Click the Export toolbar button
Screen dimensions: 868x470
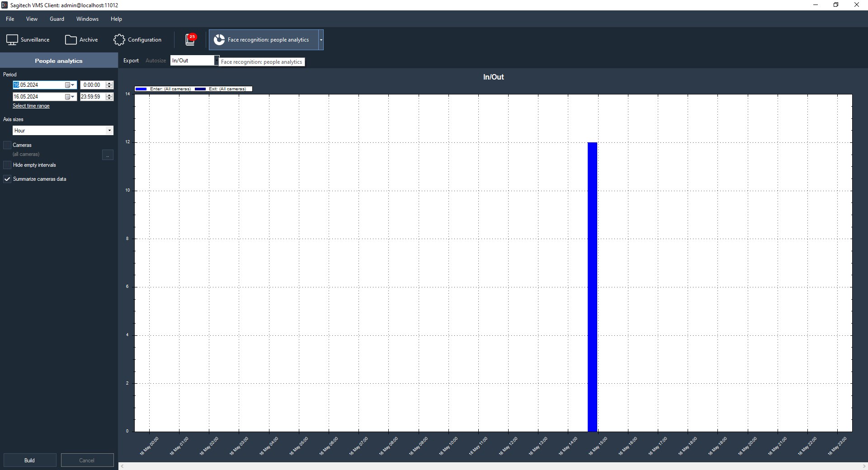pos(131,61)
